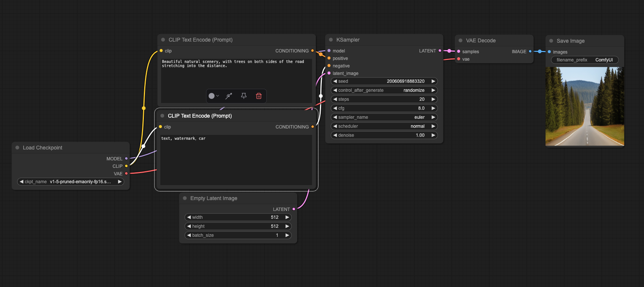The height and width of the screenshot is (287, 644).
Task: Switch to the next ckpt_name with the right arrow
Action: click(x=120, y=182)
